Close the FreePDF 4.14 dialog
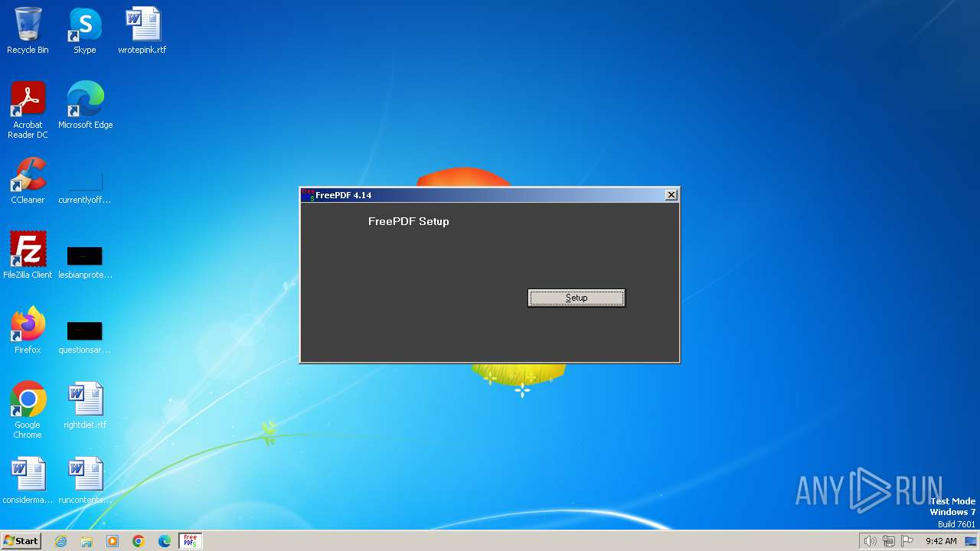 (671, 195)
